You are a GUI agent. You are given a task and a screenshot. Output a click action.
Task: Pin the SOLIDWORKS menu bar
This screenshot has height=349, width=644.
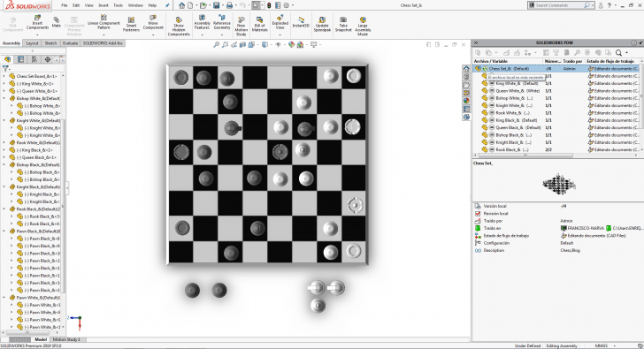point(167,5)
